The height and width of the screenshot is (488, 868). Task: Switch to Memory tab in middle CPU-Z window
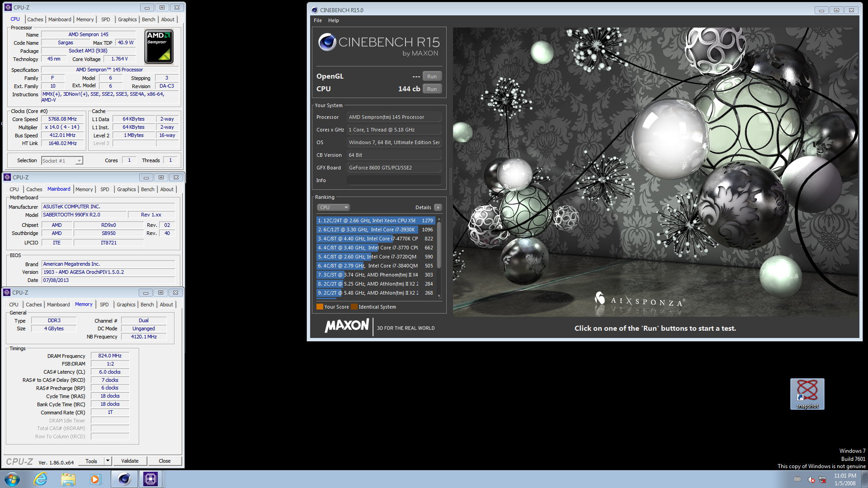pyautogui.click(x=84, y=189)
